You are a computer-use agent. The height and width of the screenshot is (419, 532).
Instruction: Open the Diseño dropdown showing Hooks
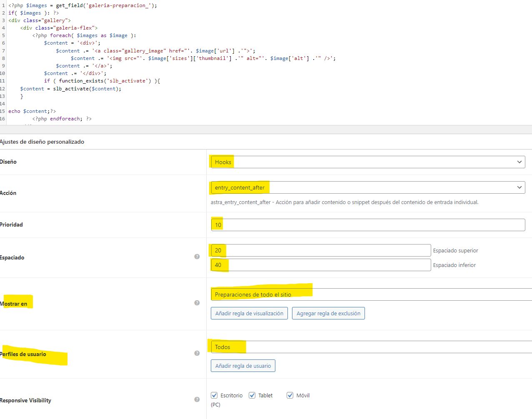click(367, 162)
